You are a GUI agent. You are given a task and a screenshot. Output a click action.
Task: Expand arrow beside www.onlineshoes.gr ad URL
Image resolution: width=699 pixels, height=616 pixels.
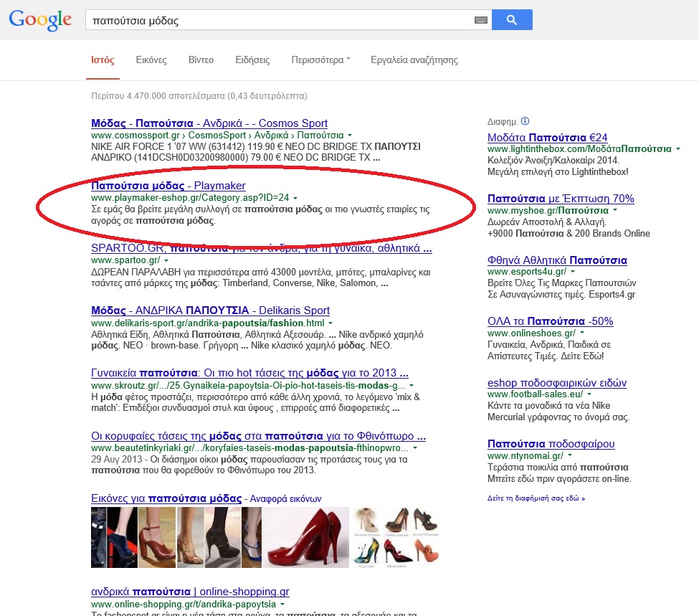coord(582,333)
